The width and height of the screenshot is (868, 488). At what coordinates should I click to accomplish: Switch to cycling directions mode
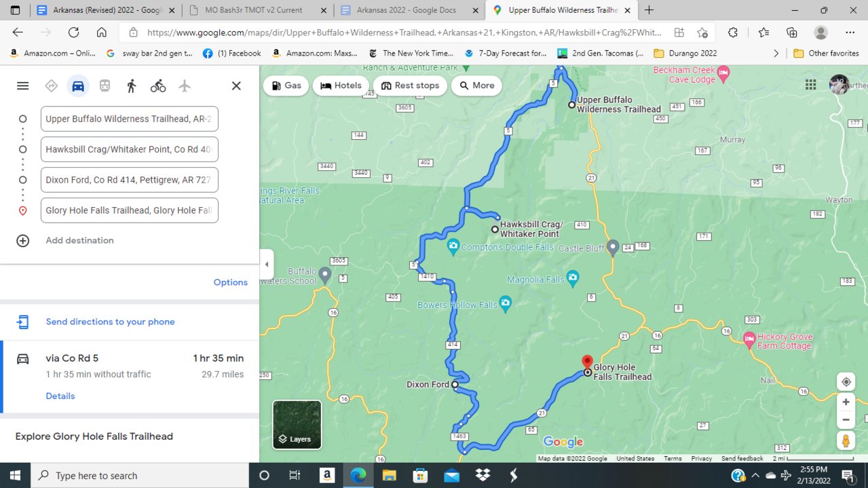pyautogui.click(x=158, y=86)
